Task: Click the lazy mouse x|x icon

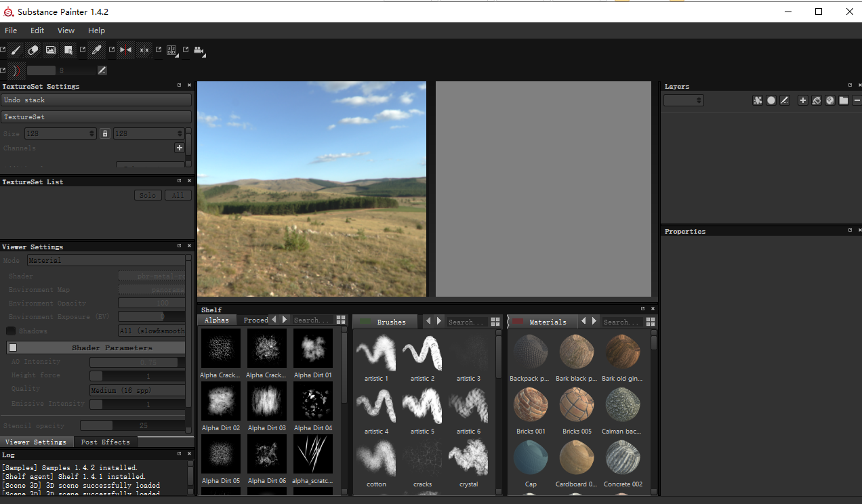Action: click(x=144, y=50)
